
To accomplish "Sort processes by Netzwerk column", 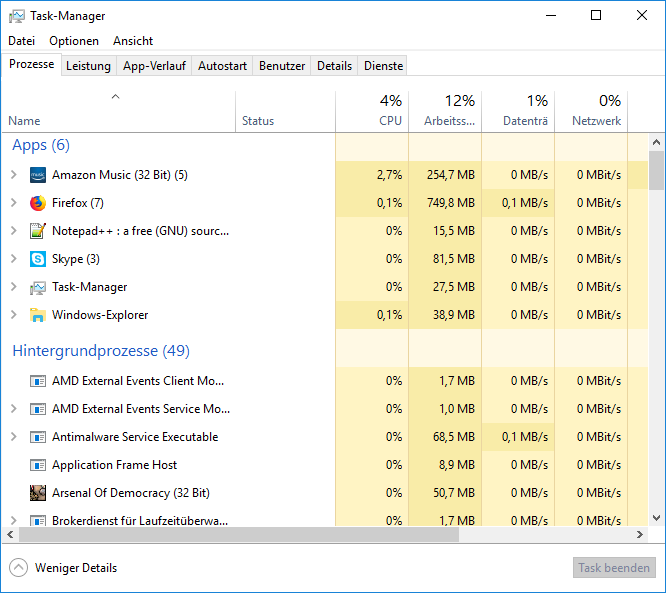I will (591, 111).
